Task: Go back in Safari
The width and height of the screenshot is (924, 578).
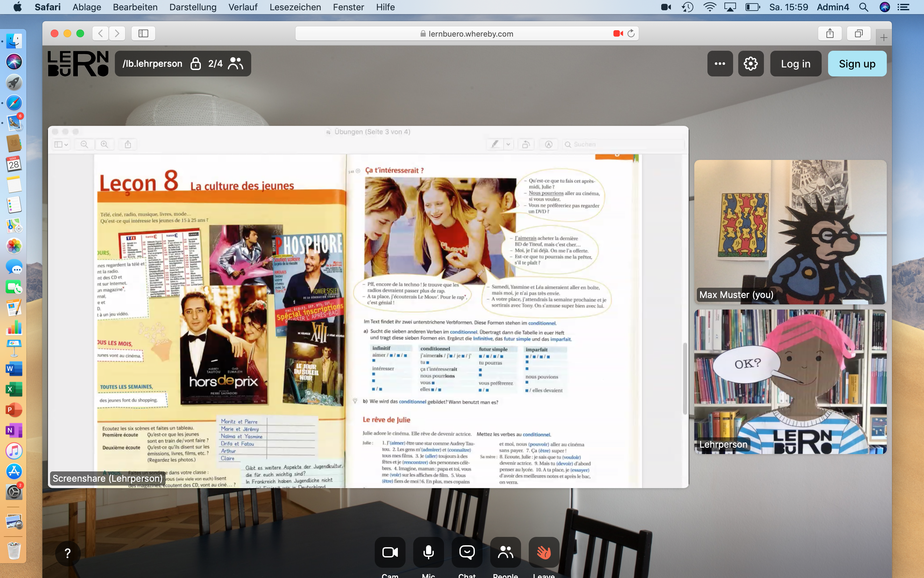Action: click(x=100, y=33)
